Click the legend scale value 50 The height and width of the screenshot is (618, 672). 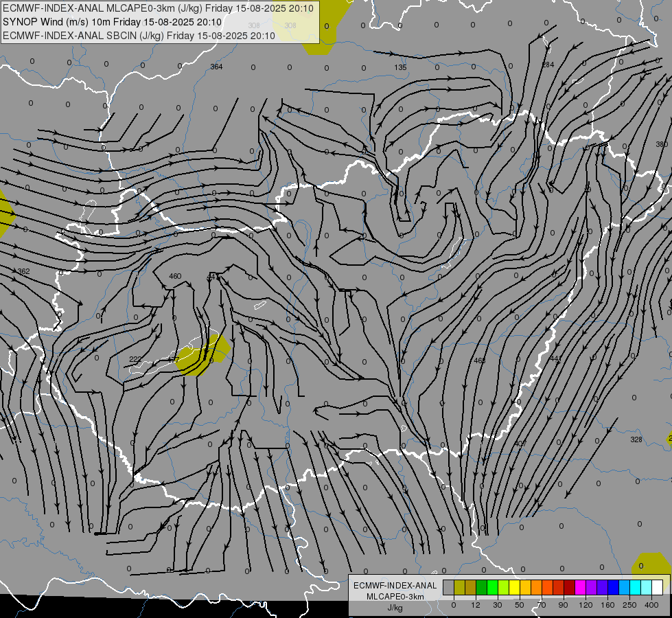520,605
